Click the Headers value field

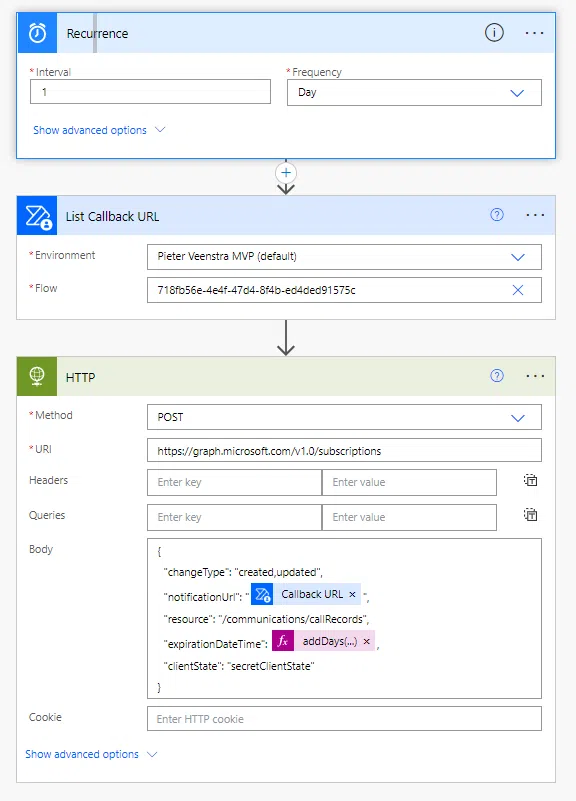pyautogui.click(x=409, y=482)
